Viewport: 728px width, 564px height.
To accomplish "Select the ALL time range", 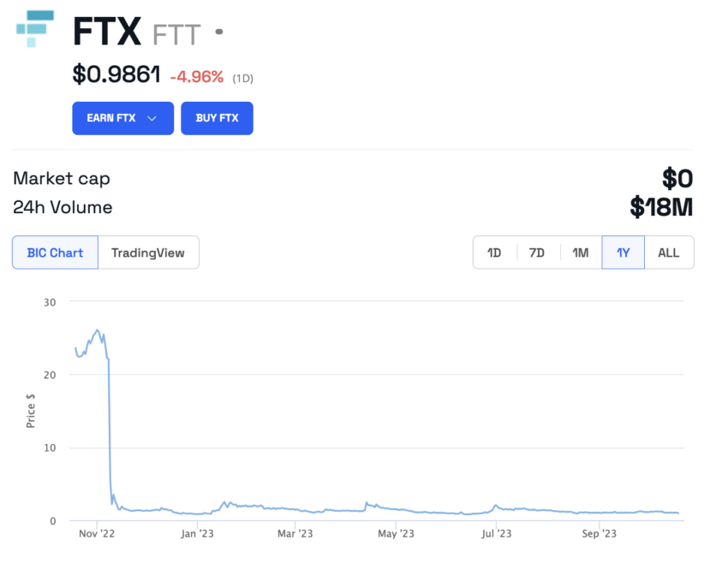I will click(668, 252).
